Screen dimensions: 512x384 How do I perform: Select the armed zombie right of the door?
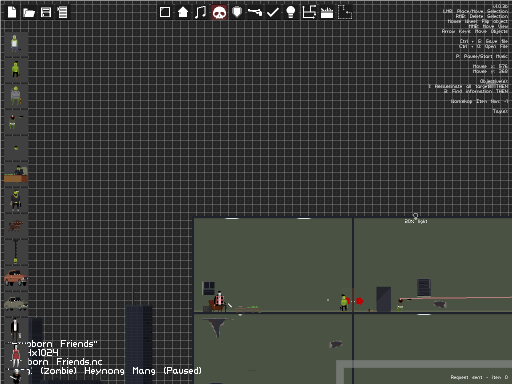(401, 305)
